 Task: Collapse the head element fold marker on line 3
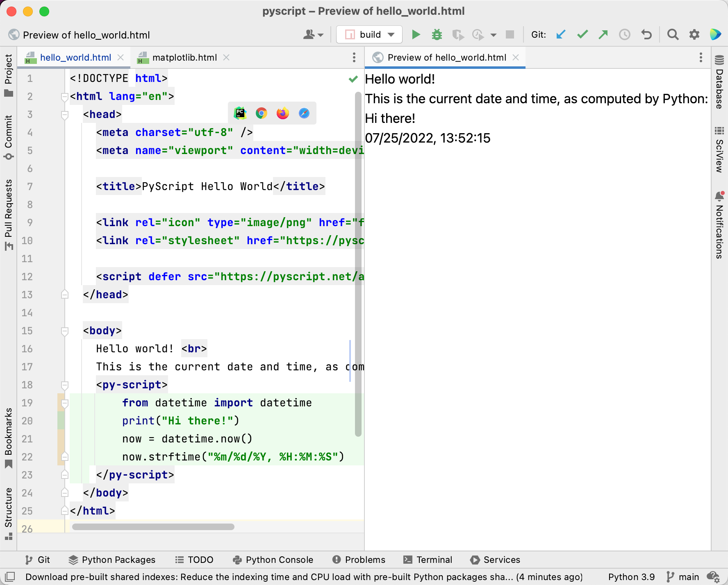[x=64, y=115]
